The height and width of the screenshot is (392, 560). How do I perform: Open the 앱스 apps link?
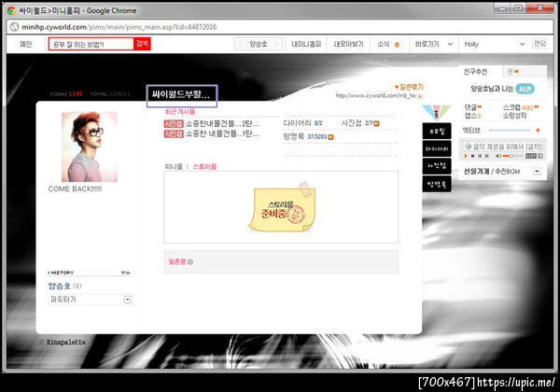pyautogui.click(x=472, y=116)
